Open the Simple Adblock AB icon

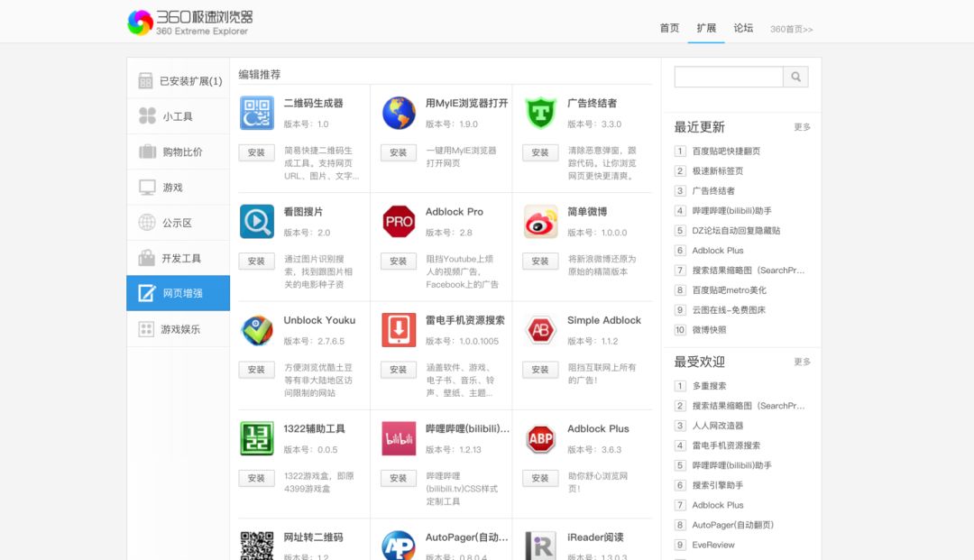click(540, 330)
